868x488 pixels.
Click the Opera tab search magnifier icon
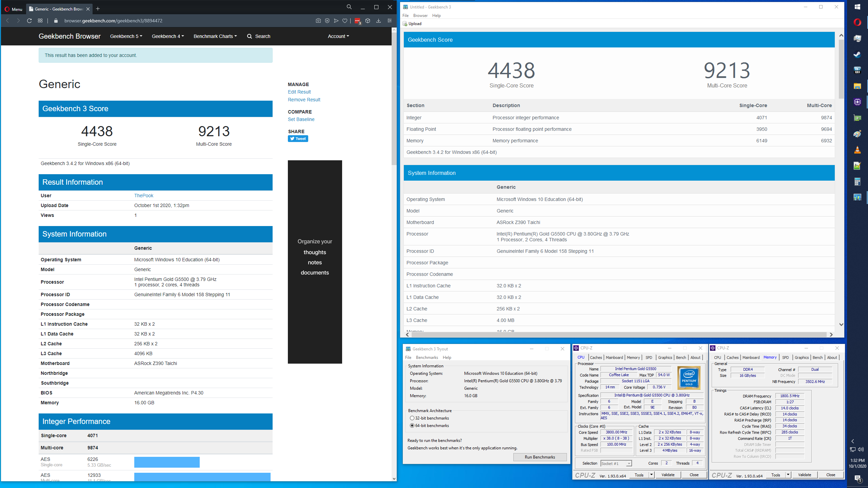point(349,7)
